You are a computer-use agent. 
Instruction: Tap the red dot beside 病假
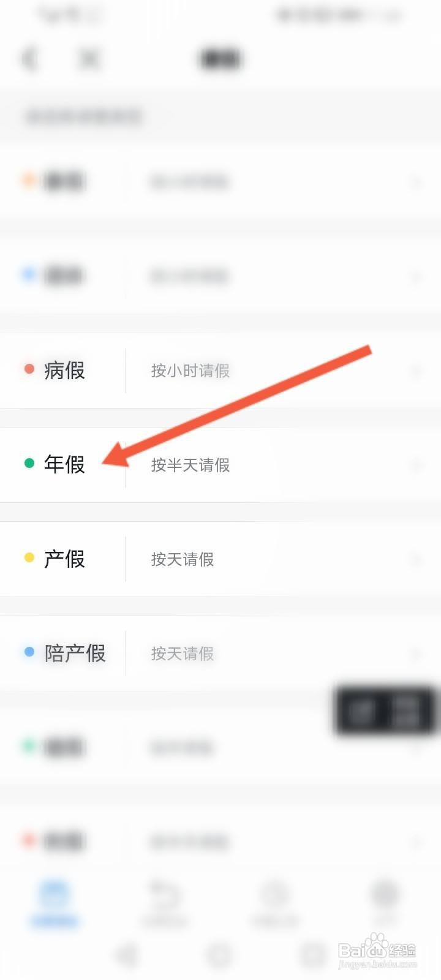[x=29, y=369]
